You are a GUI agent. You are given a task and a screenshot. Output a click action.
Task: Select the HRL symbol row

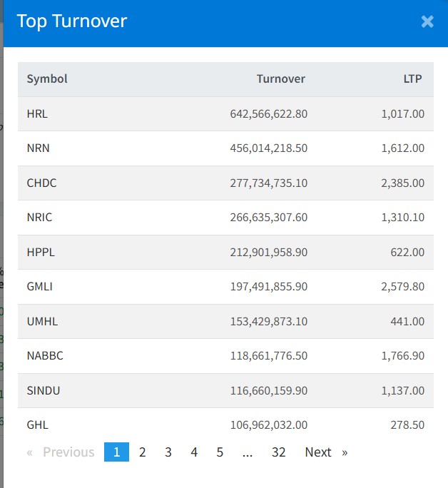(38, 113)
